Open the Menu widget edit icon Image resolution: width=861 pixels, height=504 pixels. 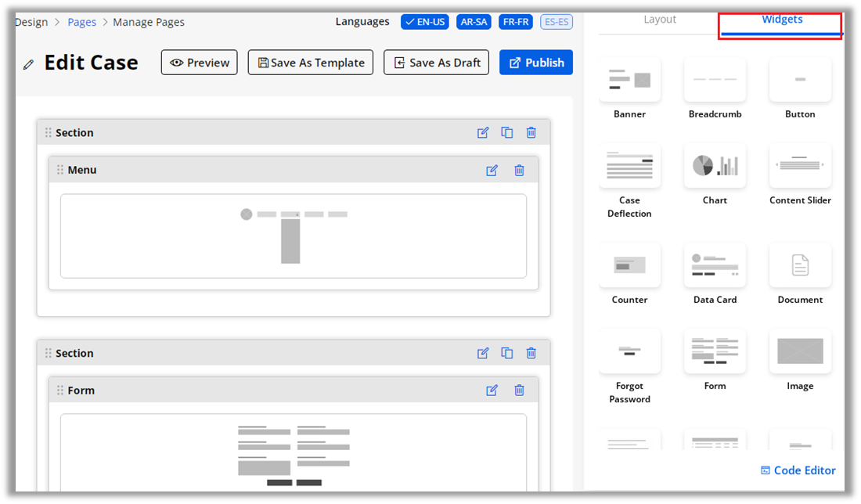tap(492, 171)
